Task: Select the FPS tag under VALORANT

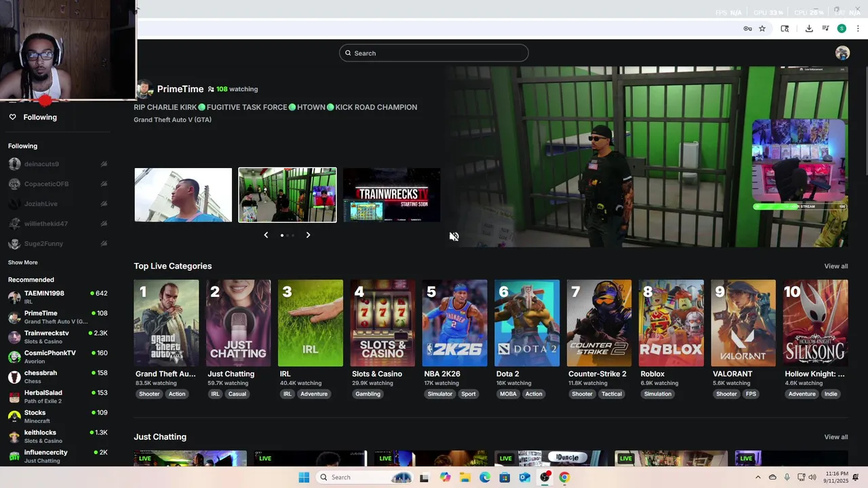Action: [751, 394]
